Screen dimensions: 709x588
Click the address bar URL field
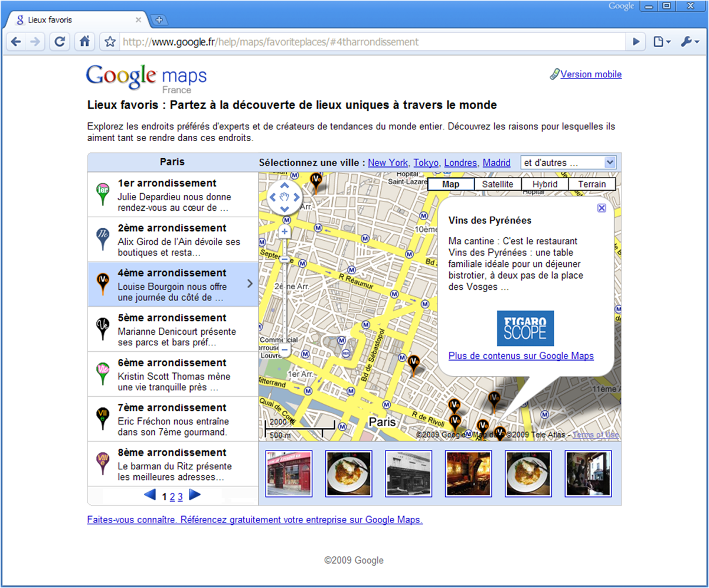coord(372,42)
